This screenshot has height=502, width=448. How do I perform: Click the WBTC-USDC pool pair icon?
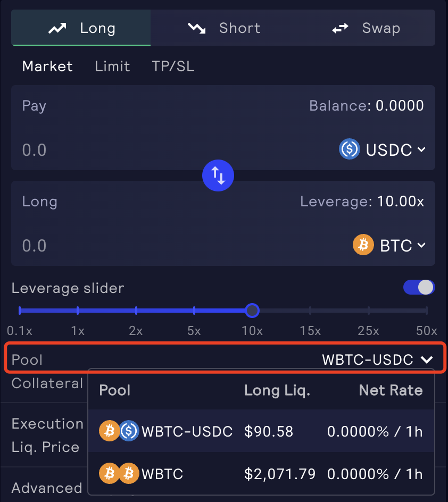pos(119,431)
